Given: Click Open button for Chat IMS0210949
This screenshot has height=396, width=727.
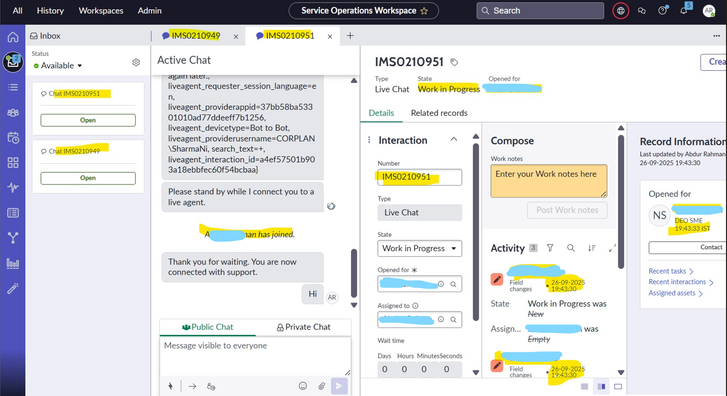Looking at the screenshot, I should pyautogui.click(x=88, y=178).
